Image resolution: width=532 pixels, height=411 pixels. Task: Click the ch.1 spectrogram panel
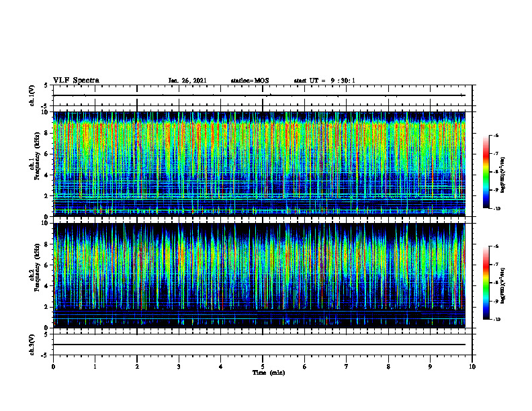pos(259,164)
